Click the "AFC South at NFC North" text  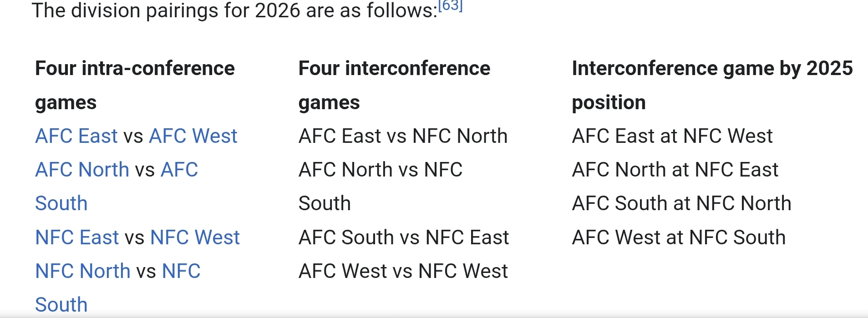click(x=681, y=203)
